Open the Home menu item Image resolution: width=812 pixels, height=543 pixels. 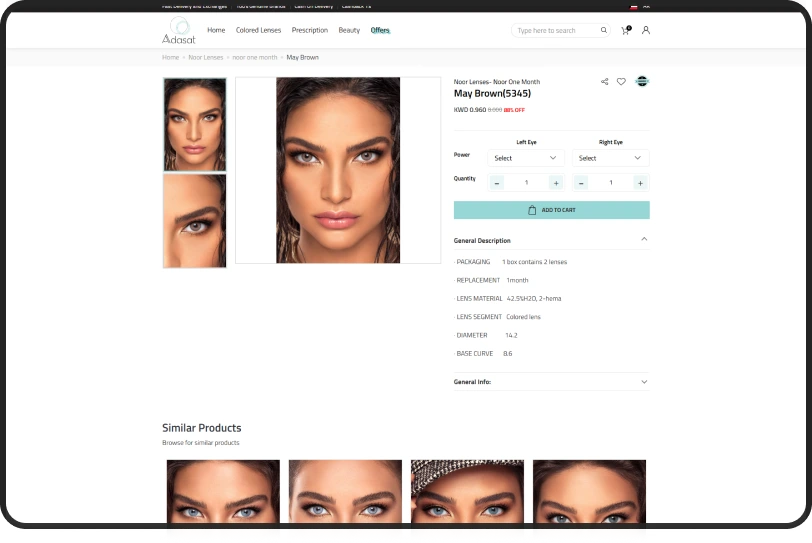pos(216,30)
